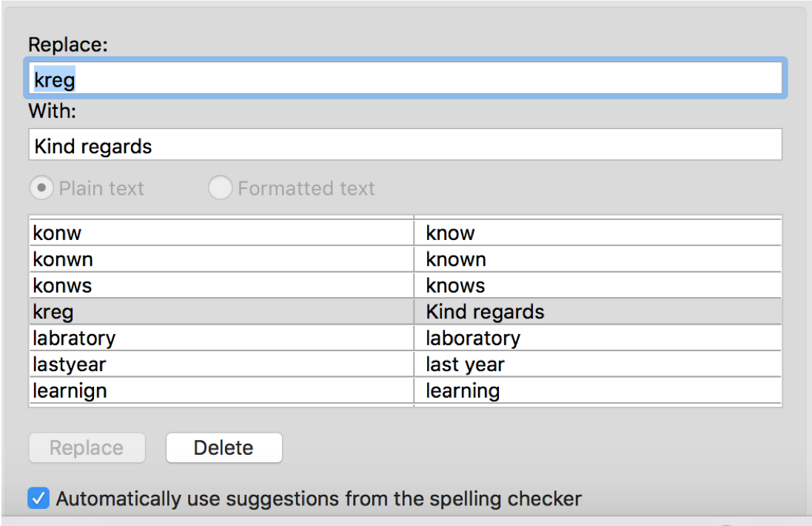Viewport: 812px width, 526px height.
Task: Select the Plain text radio button
Action: (41, 188)
